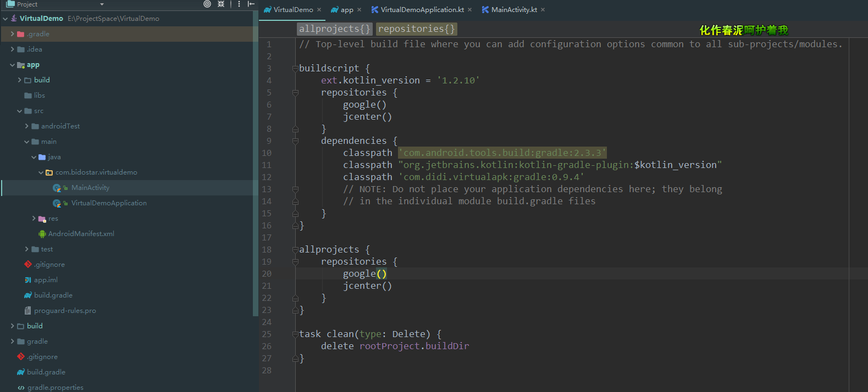
Task: Expand the .idea folder
Action: [12, 49]
